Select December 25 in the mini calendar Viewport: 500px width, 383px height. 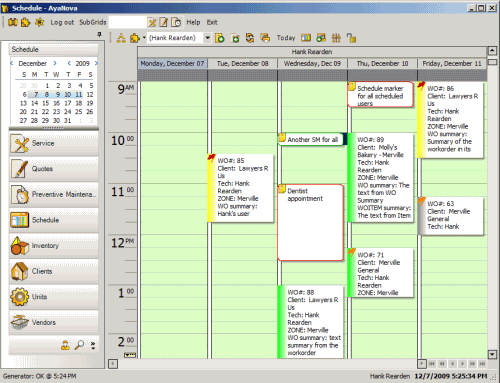click(x=79, y=112)
